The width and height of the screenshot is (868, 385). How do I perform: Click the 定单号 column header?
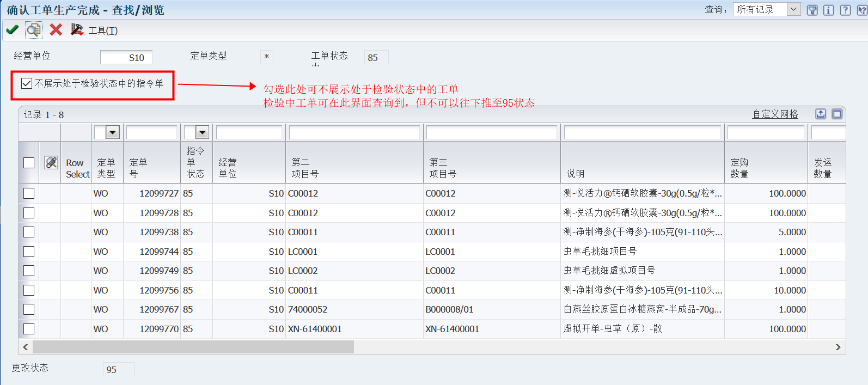pos(151,163)
